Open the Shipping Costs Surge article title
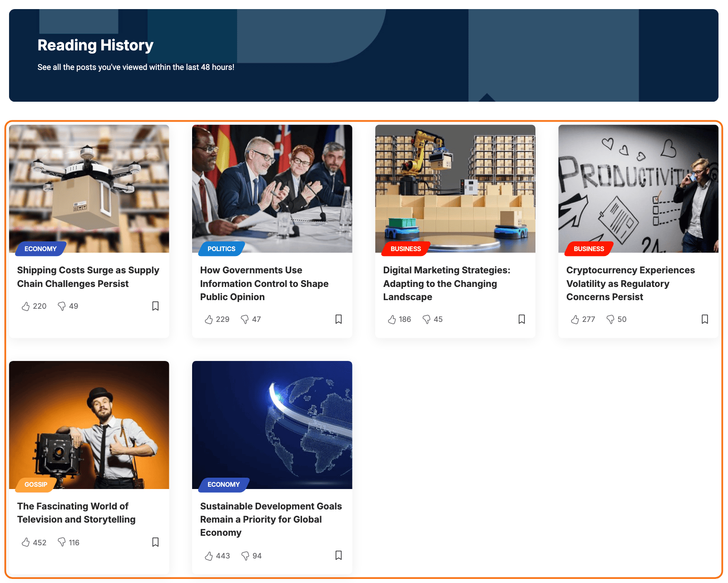This screenshot has width=728, height=583. coord(88,277)
